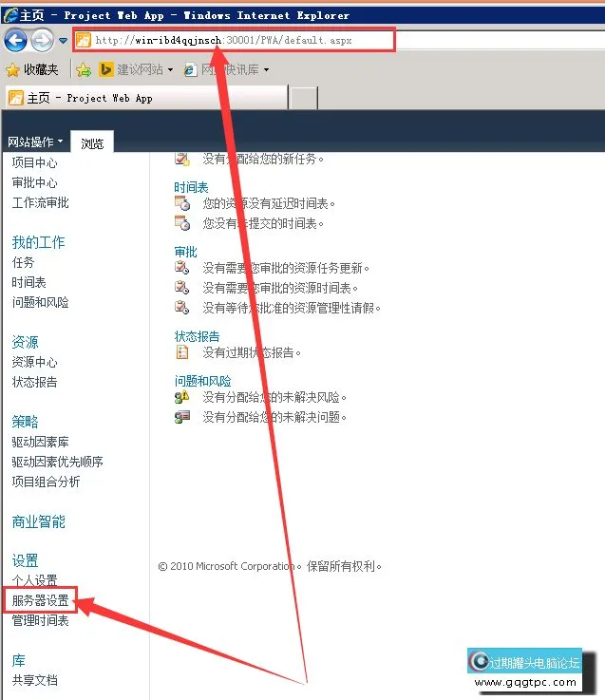This screenshot has width=605, height=700.
Task: Click the 设置 sidebar heading
Action: [25, 560]
